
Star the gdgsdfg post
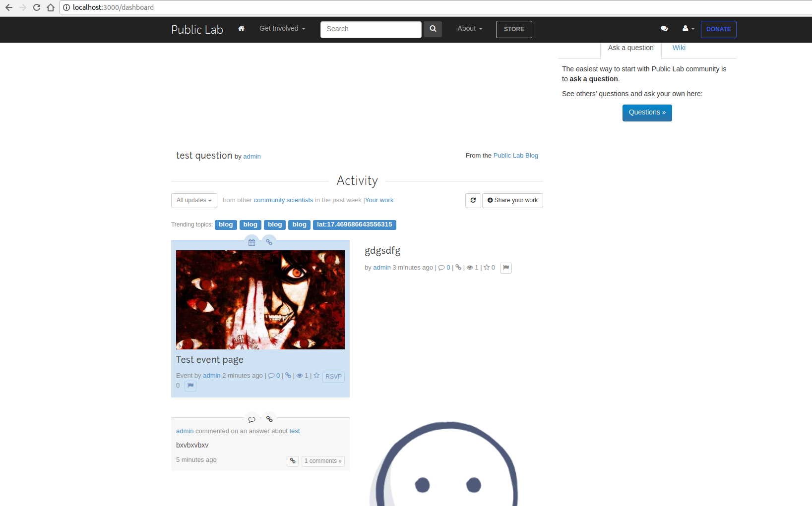485,267
